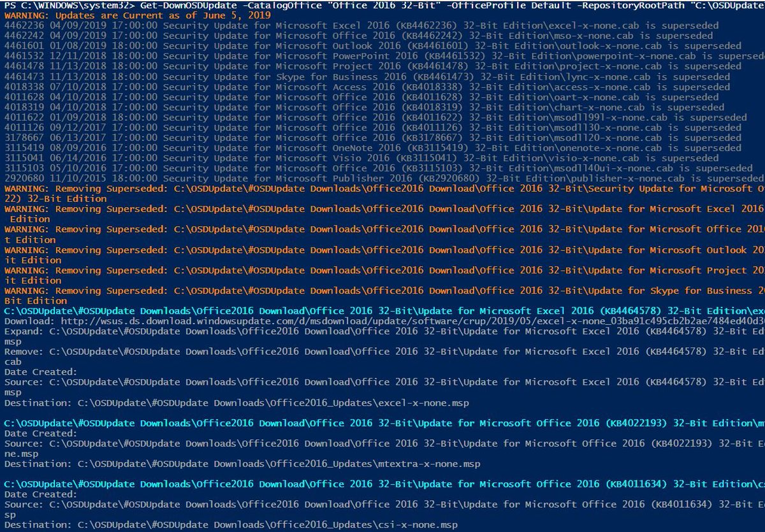765x532 pixels.
Task: Click the Destination excel-x-none.msp line
Action: (x=237, y=403)
